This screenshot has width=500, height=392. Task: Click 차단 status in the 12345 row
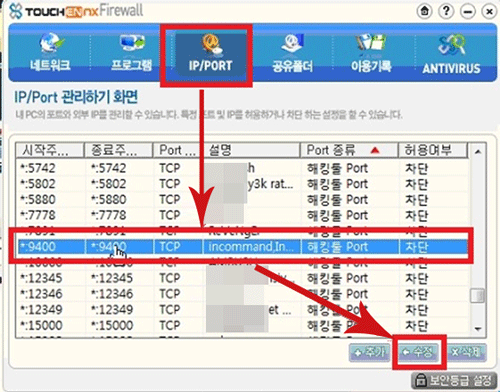(x=416, y=278)
